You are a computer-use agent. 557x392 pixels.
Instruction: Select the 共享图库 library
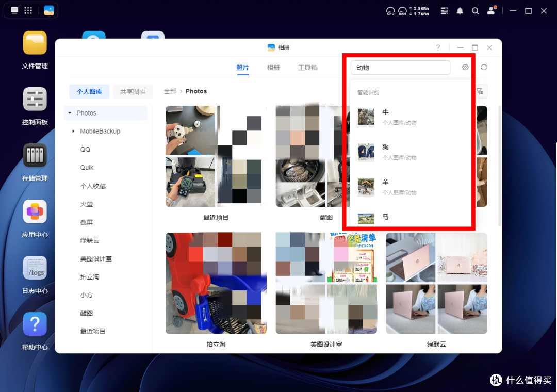(133, 92)
